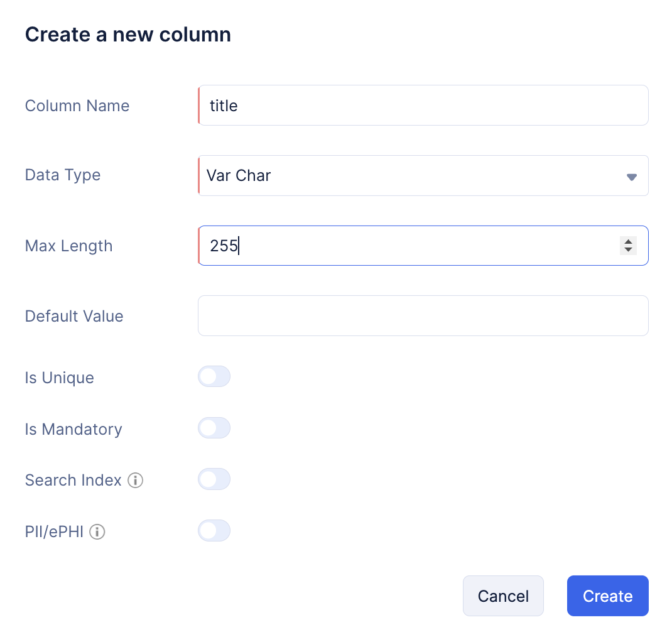
Task: Select the Var Char data type field
Action: (x=423, y=176)
